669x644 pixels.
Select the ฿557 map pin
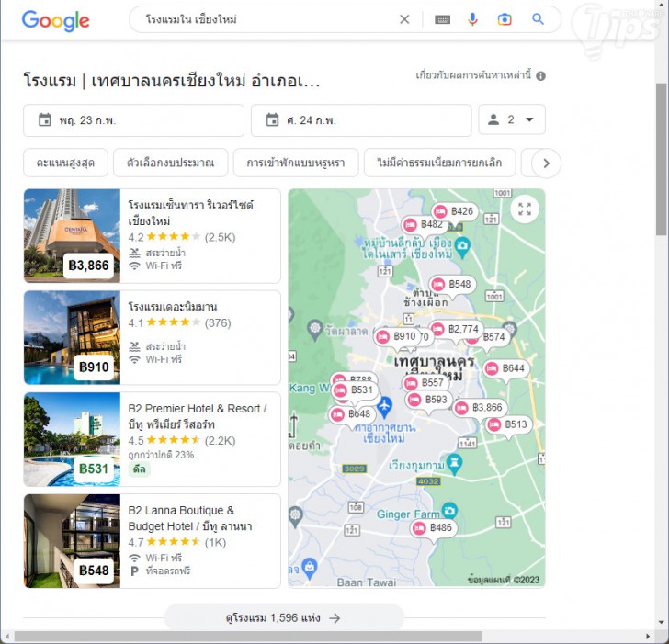[425, 382]
